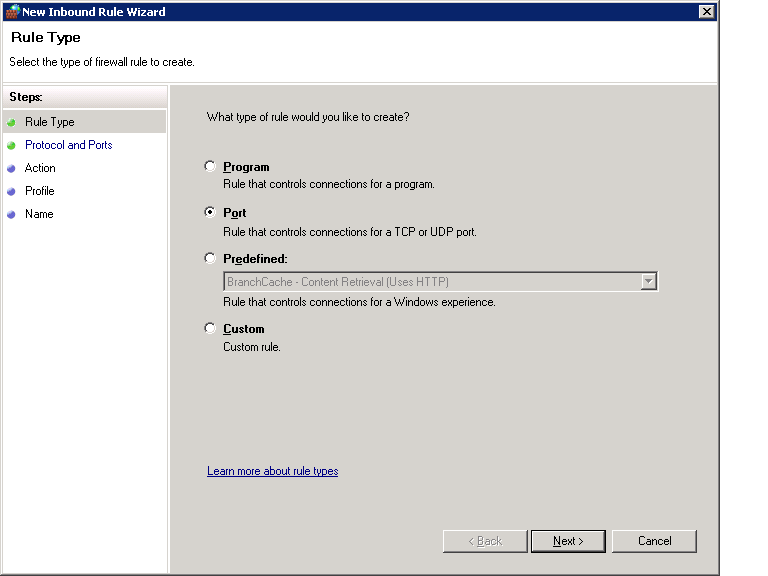
Task: Click the firewall wizard title bar icon
Action: point(13,11)
